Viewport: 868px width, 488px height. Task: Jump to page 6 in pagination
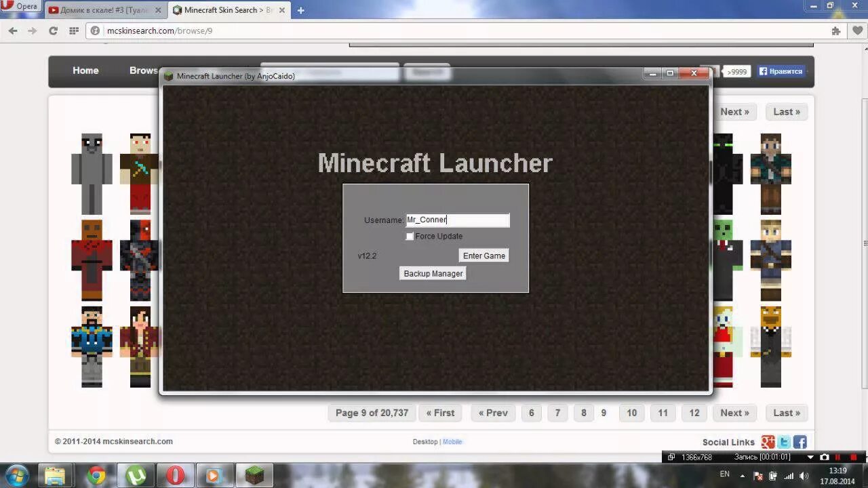(532, 413)
